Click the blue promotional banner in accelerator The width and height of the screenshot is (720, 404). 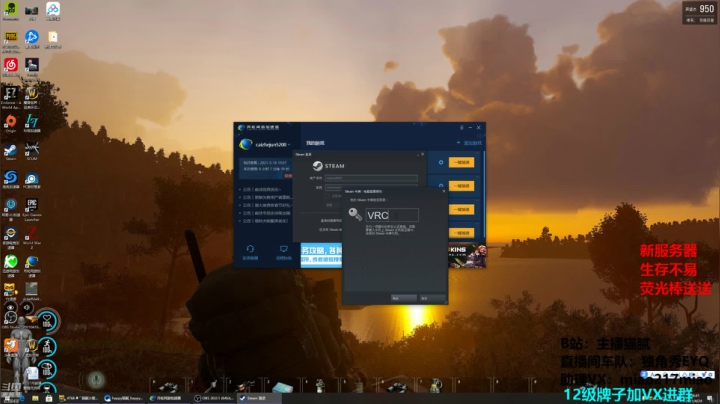[x=321, y=255]
